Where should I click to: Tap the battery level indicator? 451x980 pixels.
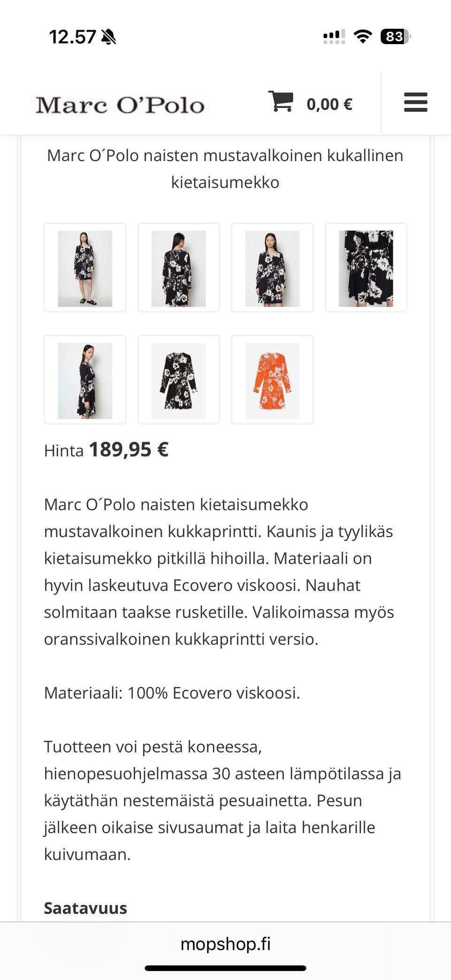pyautogui.click(x=395, y=36)
